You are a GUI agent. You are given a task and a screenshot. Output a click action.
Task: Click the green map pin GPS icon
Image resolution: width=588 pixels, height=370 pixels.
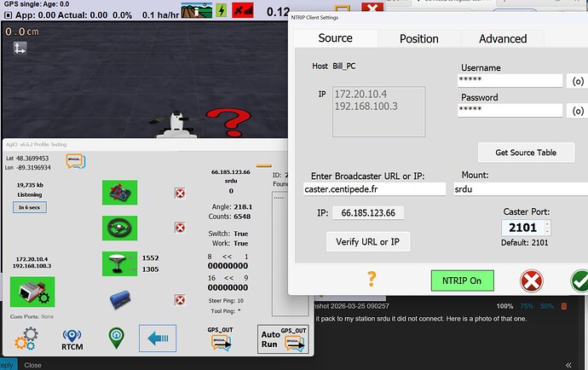tap(116, 338)
